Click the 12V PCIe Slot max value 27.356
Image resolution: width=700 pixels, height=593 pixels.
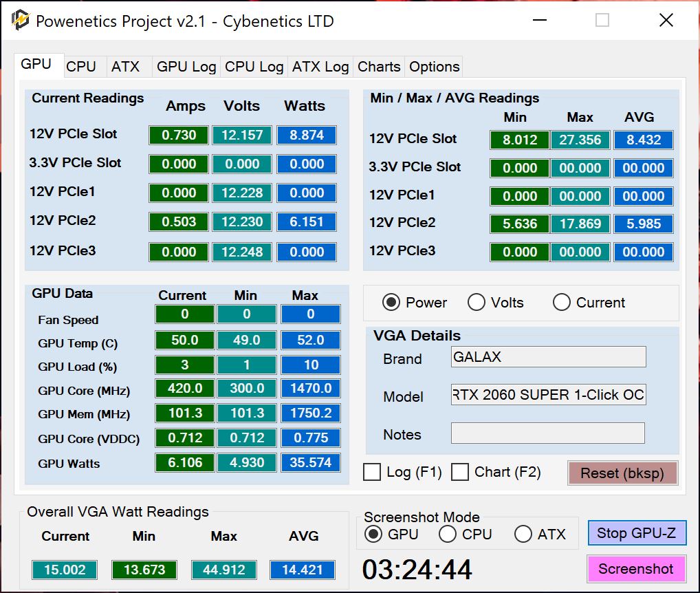580,140
